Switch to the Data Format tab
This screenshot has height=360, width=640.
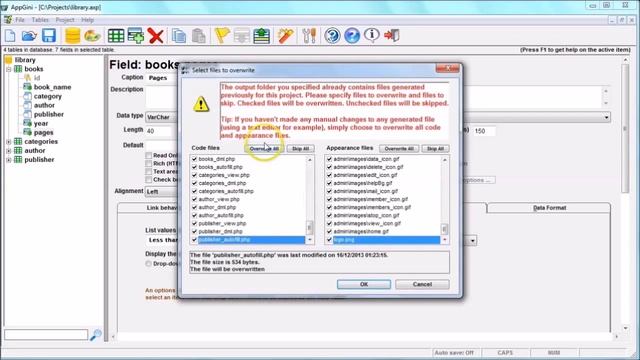point(549,208)
